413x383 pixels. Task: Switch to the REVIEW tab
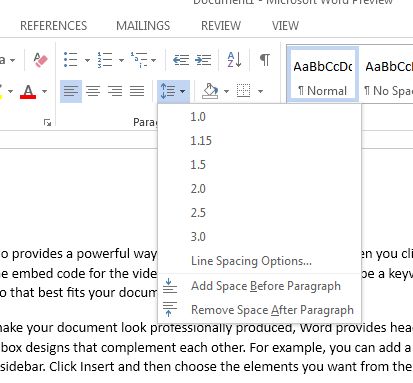(x=221, y=26)
